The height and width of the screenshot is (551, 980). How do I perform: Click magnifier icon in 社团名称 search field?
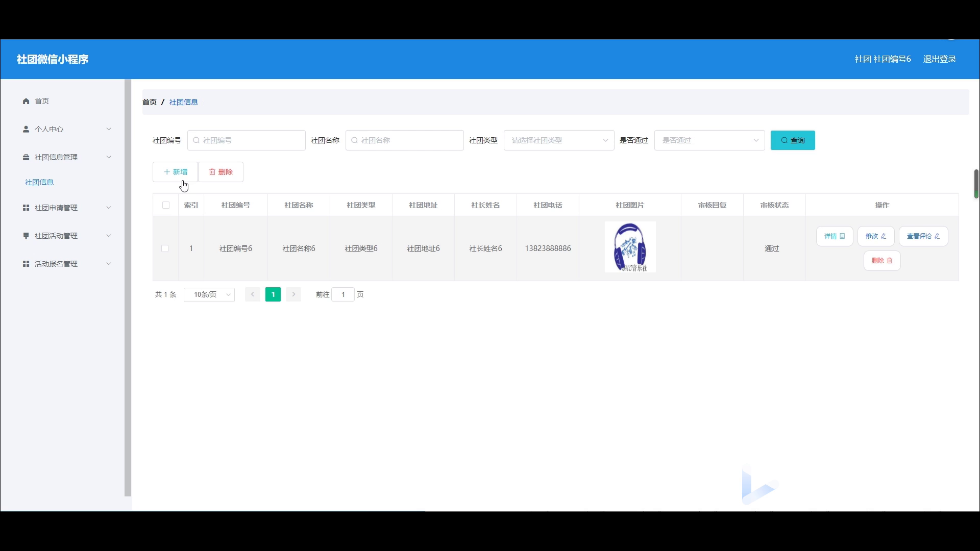tap(354, 140)
